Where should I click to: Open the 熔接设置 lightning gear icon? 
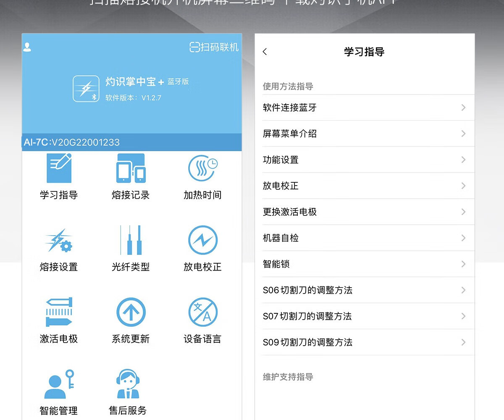[x=59, y=240]
